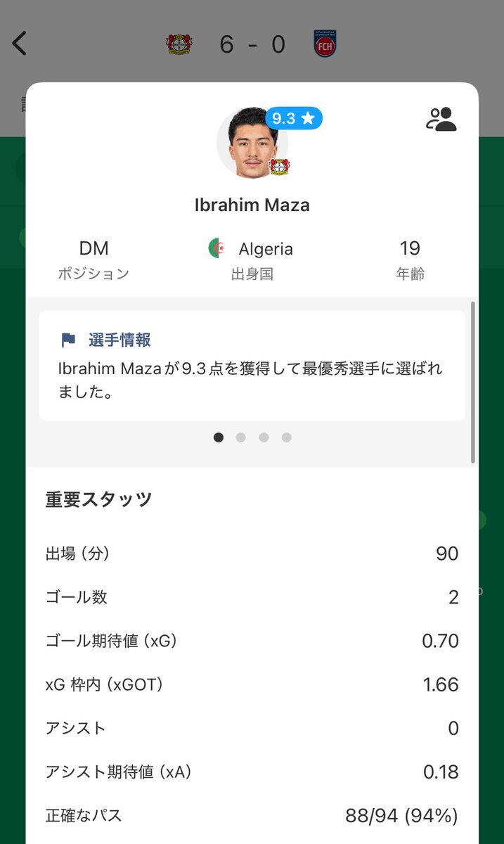This screenshot has width=504, height=844.
Task: Open the 正確なパス pass accuracy row
Action: click(252, 816)
